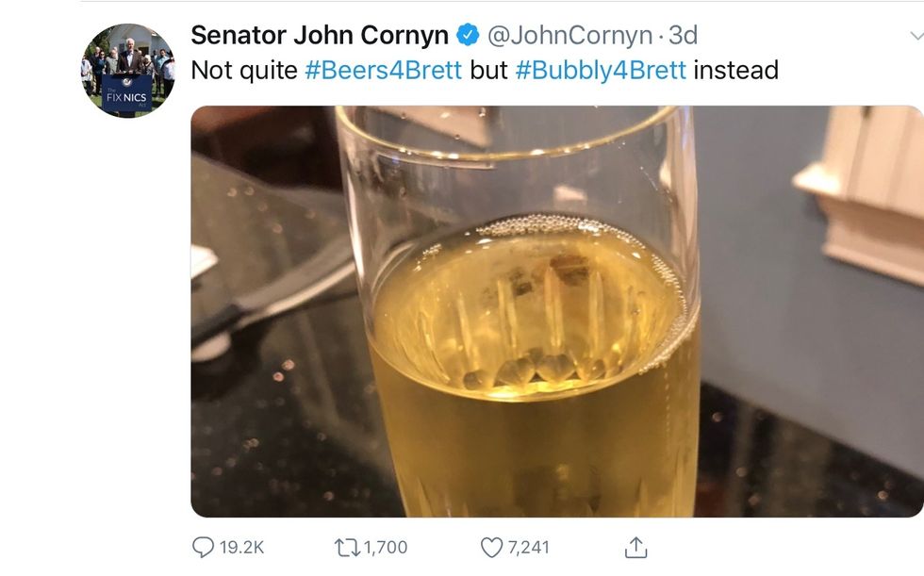This screenshot has width=924, height=576.
Task: Click the word 'instead' in the tweet
Action: click(735, 71)
